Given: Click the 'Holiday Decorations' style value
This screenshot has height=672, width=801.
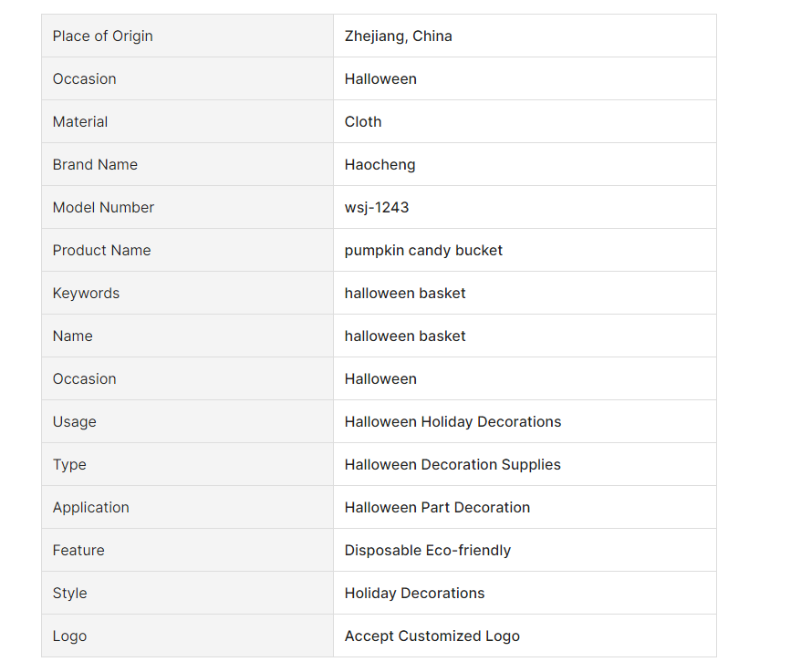Looking at the screenshot, I should [x=414, y=594].
